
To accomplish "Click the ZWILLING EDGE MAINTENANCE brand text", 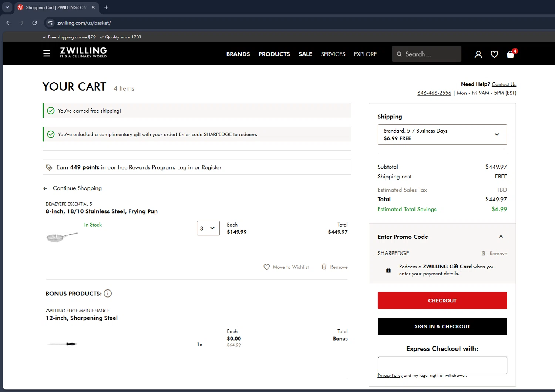I will 78,311.
